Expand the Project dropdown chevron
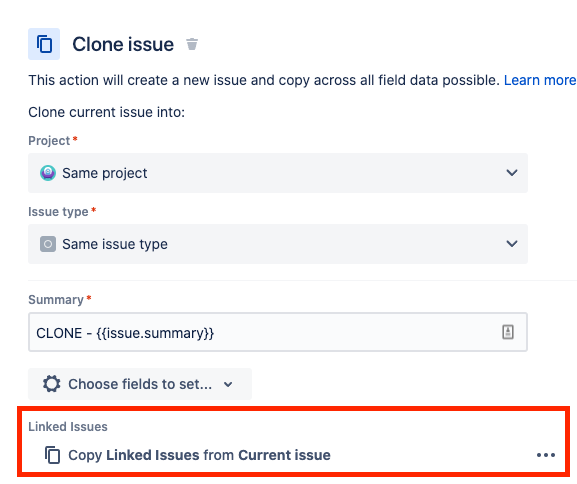577x484 pixels. pos(512,173)
